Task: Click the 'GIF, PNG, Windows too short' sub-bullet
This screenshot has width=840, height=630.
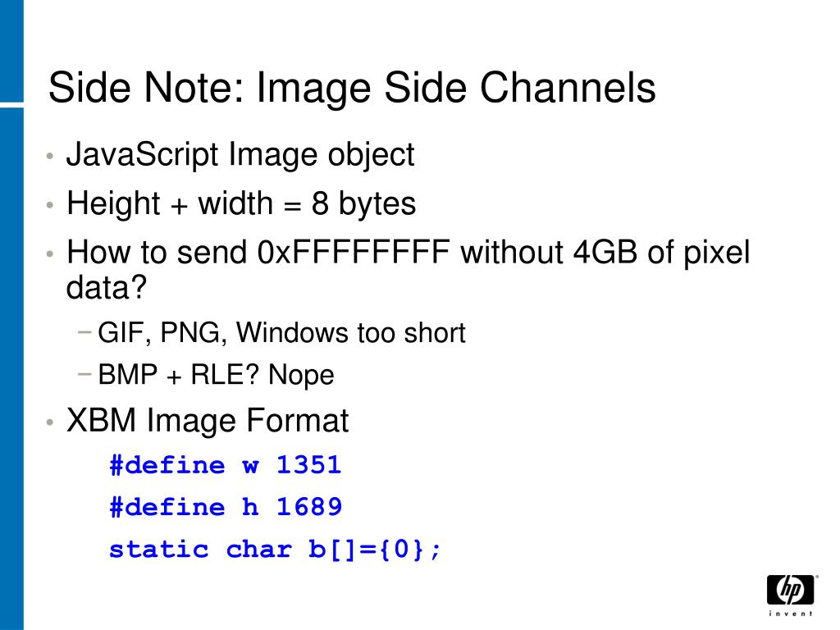Action: coord(282,333)
